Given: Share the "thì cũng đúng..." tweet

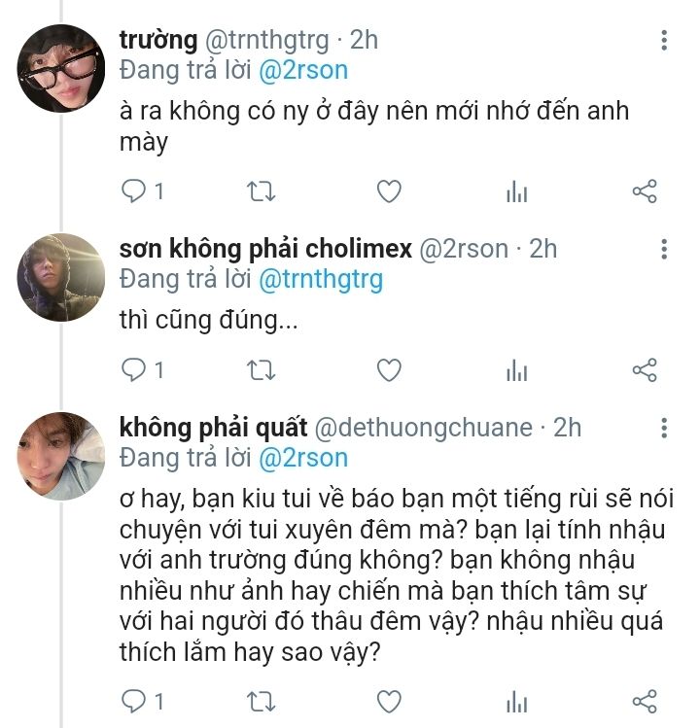Looking at the screenshot, I should click(645, 370).
